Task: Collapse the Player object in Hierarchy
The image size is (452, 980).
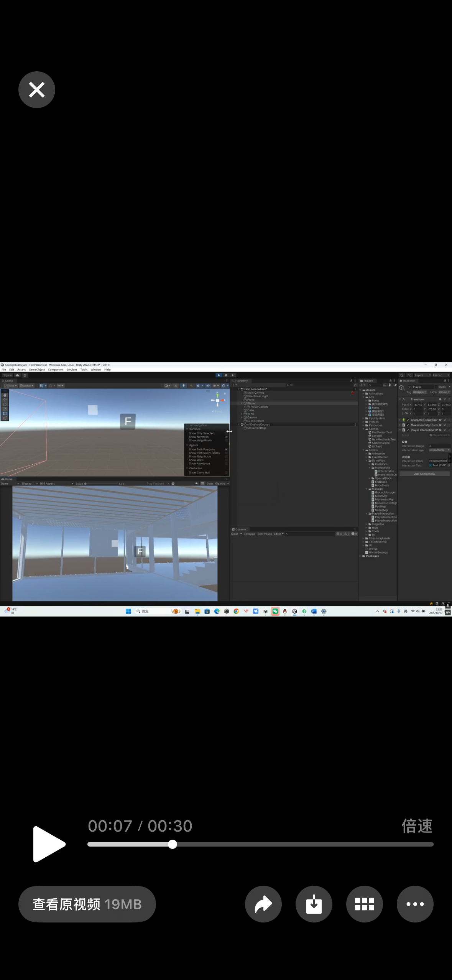Action: coord(242,403)
